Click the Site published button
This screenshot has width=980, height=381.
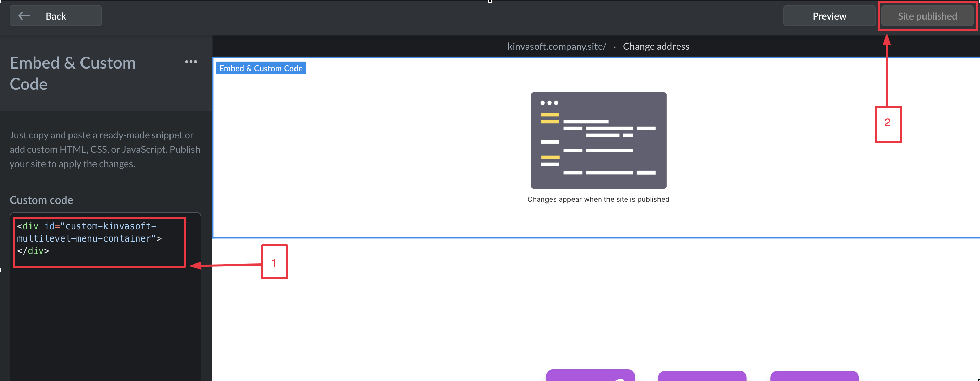point(927,16)
